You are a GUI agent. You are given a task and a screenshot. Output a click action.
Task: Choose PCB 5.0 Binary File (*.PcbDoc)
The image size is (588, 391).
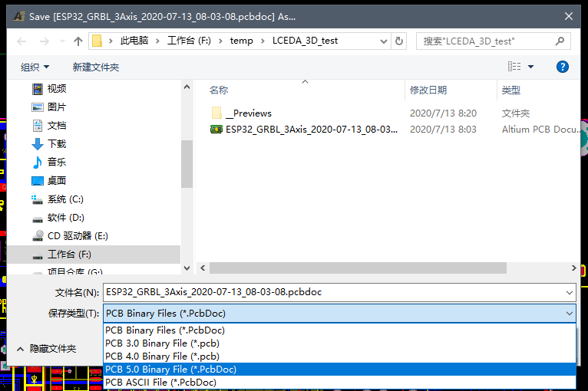[x=339, y=370]
